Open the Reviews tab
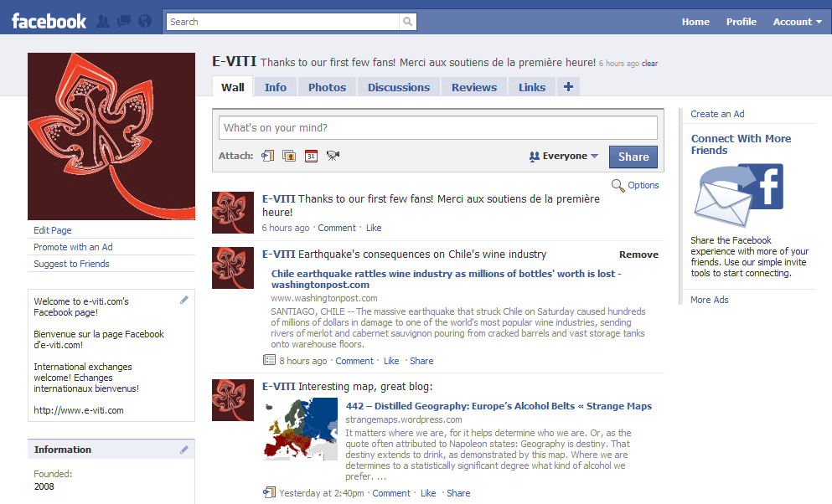The width and height of the screenshot is (832, 504). pyautogui.click(x=474, y=87)
